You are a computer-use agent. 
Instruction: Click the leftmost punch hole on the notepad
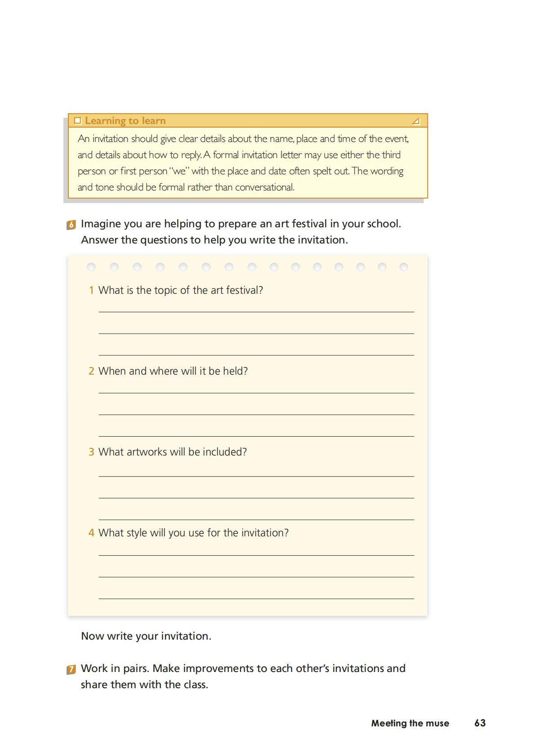pos(91,267)
